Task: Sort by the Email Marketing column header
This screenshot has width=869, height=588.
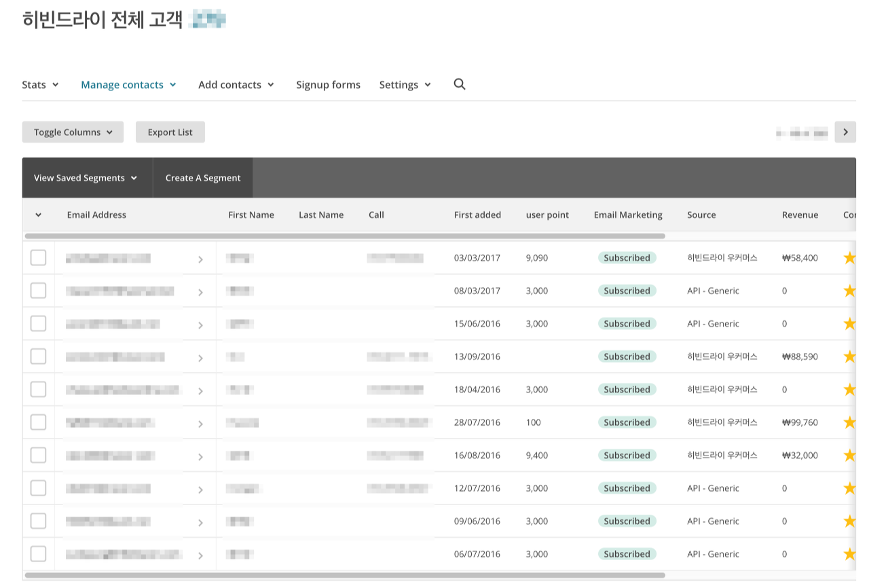Action: tap(628, 215)
